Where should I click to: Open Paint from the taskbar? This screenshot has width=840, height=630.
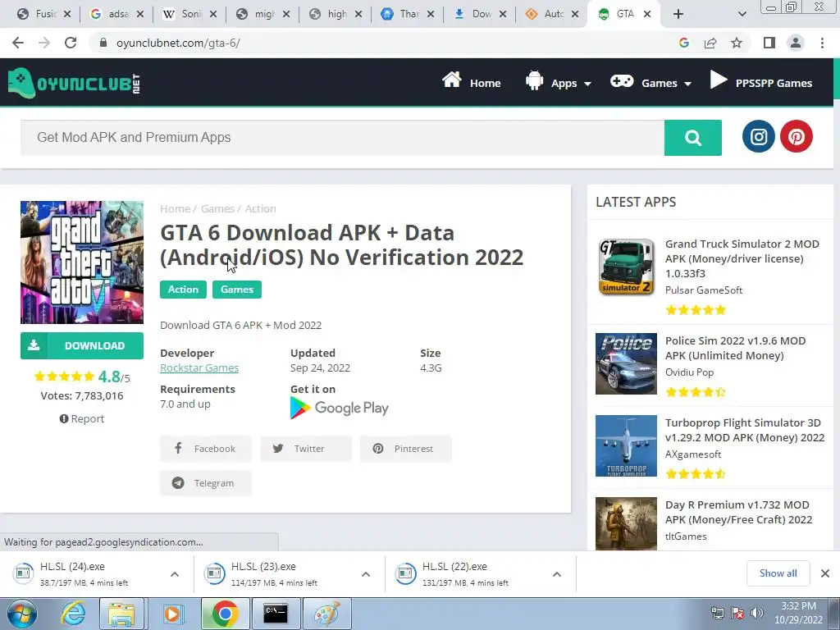(326, 614)
